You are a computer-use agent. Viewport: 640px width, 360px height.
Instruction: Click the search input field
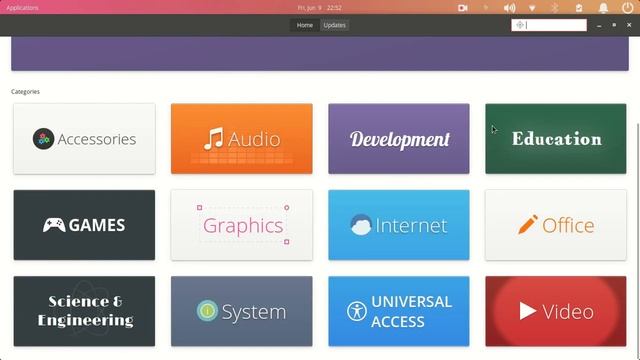(549, 25)
